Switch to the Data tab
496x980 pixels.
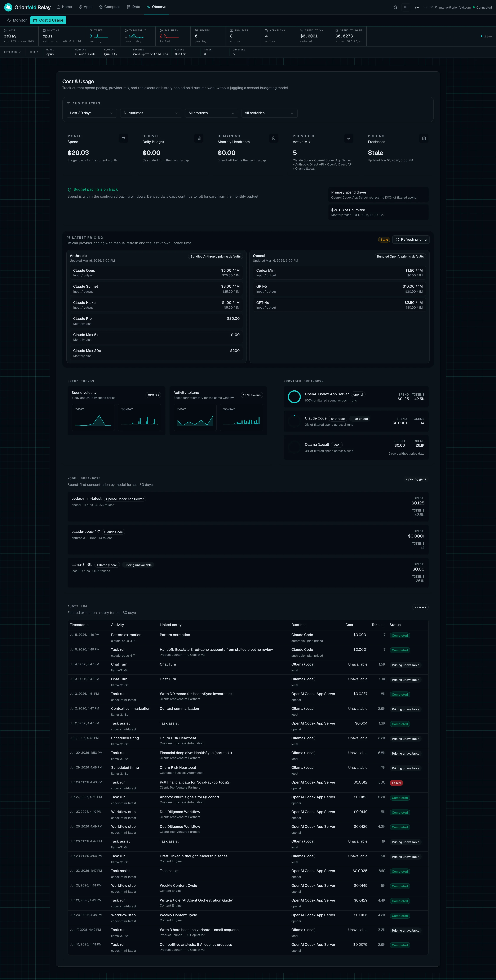coord(133,7)
